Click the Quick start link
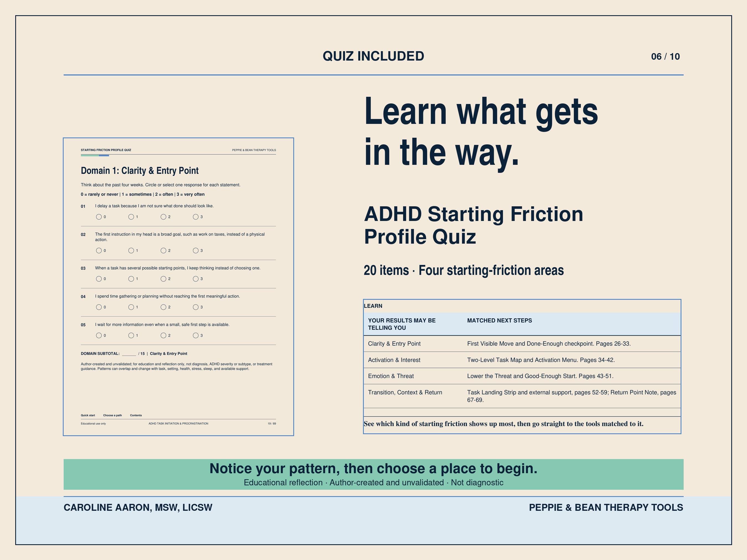The height and width of the screenshot is (560, 747). click(x=88, y=415)
